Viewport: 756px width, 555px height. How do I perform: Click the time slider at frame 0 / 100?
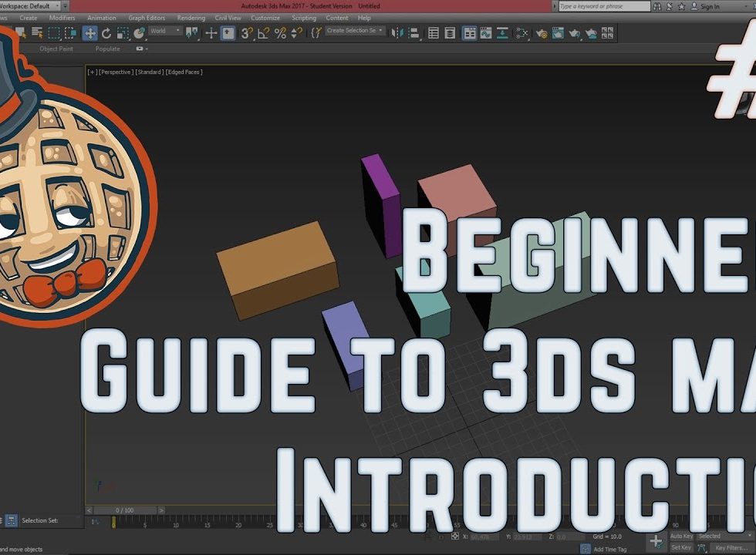click(x=124, y=510)
